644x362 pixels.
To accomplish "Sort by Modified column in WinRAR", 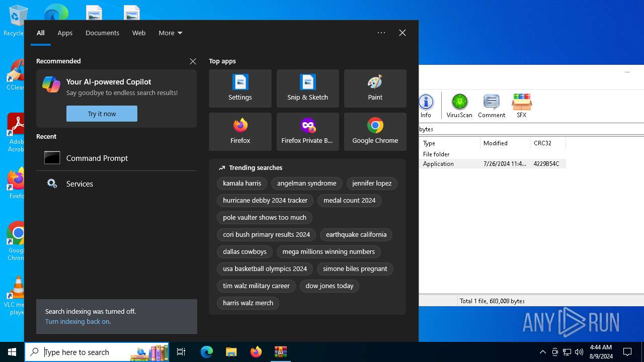I will coord(505,143).
